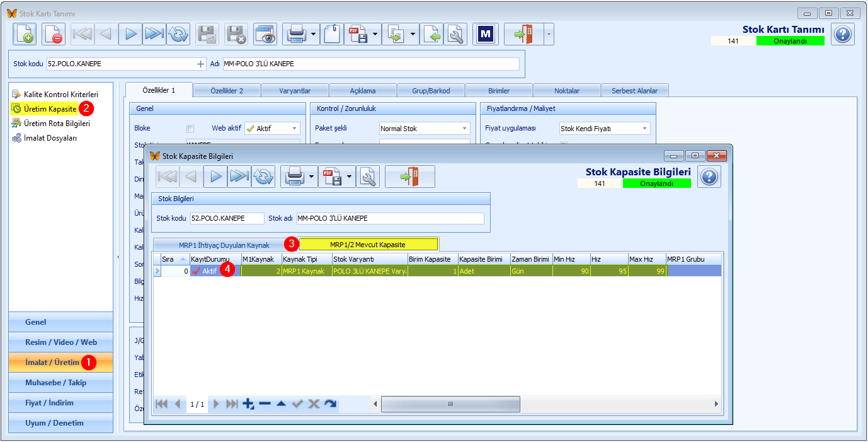The image size is (868, 442).
Task: Click the main Stok kodu input field
Action: click(121, 64)
